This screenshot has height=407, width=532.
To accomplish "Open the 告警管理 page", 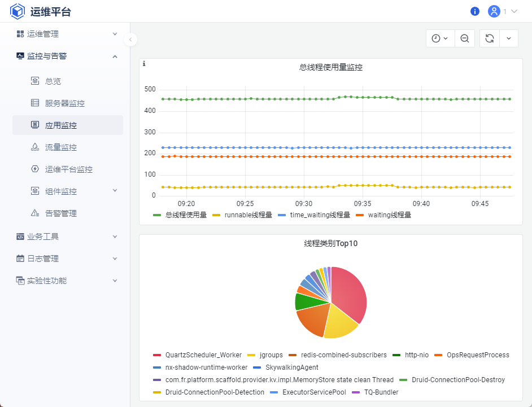I will (x=60, y=213).
